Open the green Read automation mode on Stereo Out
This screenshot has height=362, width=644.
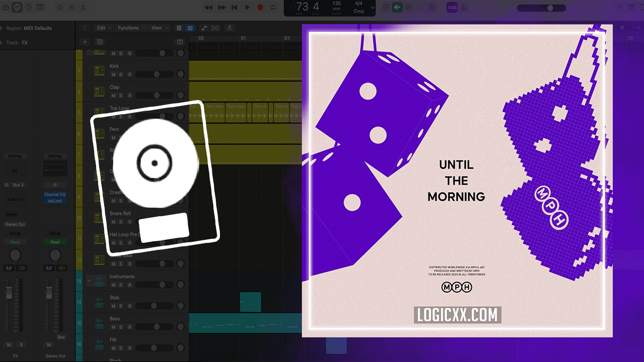(55, 242)
